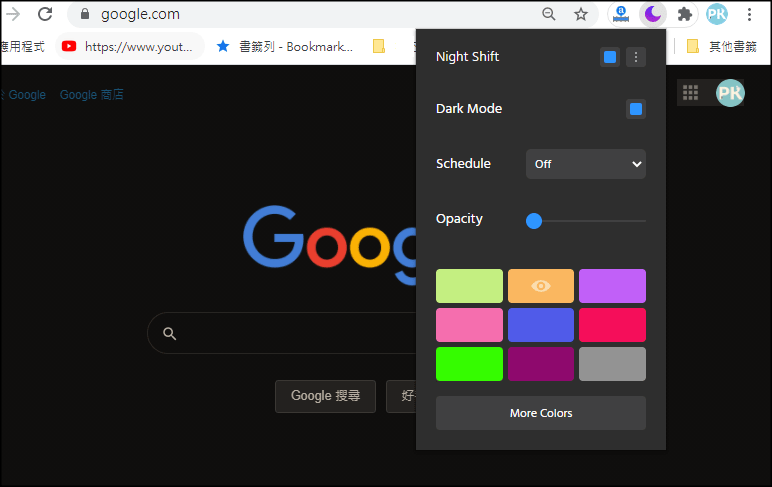Open Night Shift more options dots

point(636,57)
